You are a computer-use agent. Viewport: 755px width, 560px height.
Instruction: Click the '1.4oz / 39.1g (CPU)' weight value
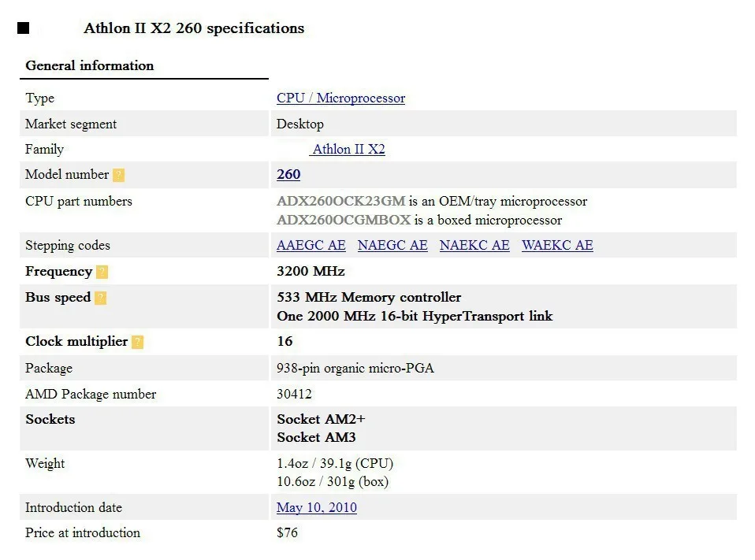click(335, 464)
